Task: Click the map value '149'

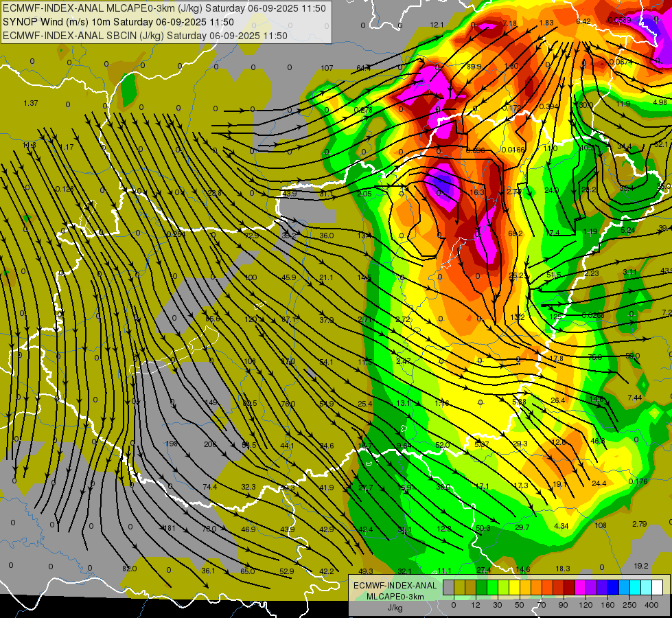Action: [x=211, y=402]
